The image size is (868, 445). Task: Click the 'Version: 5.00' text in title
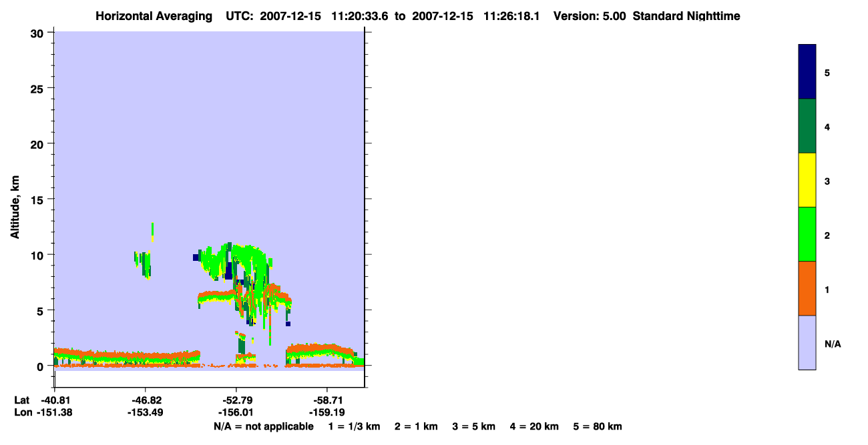[x=590, y=16]
